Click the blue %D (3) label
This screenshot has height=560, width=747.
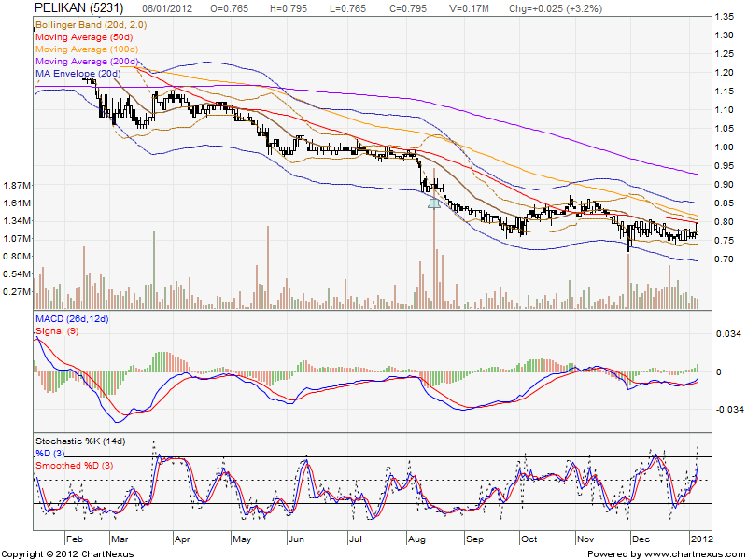click(x=51, y=452)
